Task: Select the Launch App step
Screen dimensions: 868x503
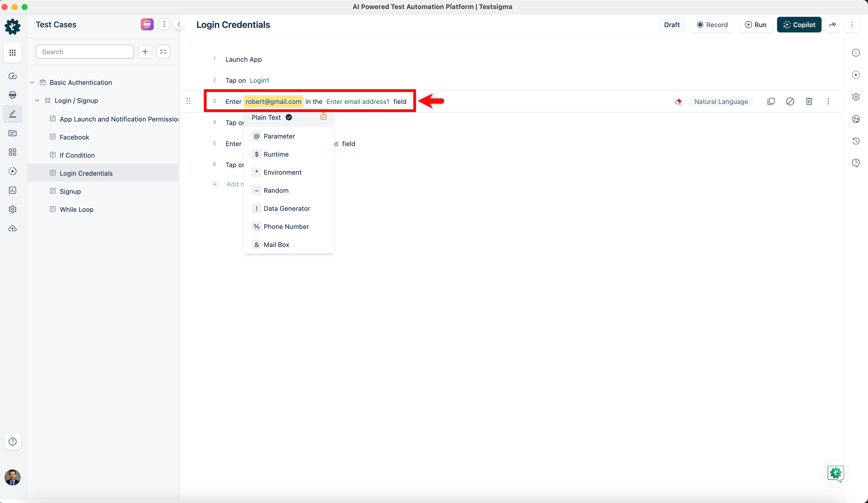Action: pos(243,59)
